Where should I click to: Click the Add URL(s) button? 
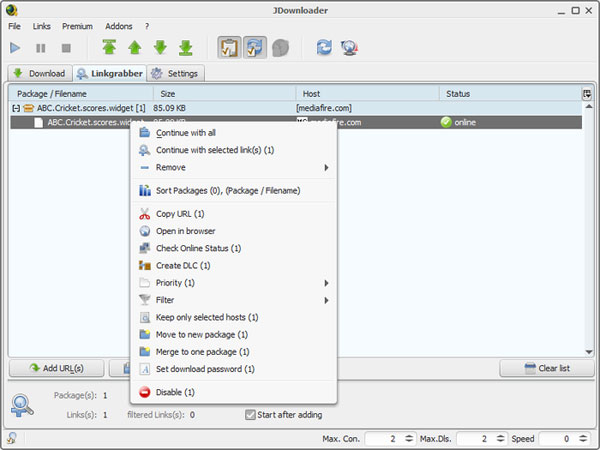(x=56, y=368)
